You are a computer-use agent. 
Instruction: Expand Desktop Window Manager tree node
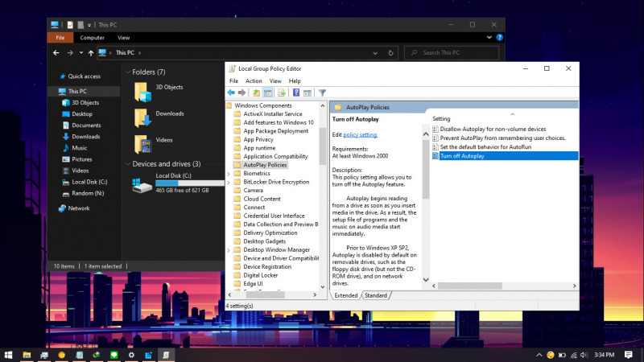(229, 250)
